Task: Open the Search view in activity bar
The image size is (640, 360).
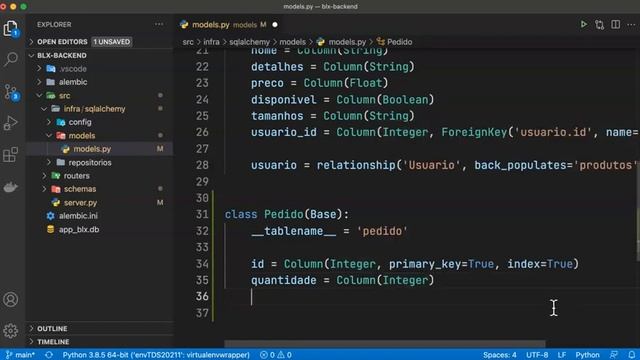Action: pos(11,60)
